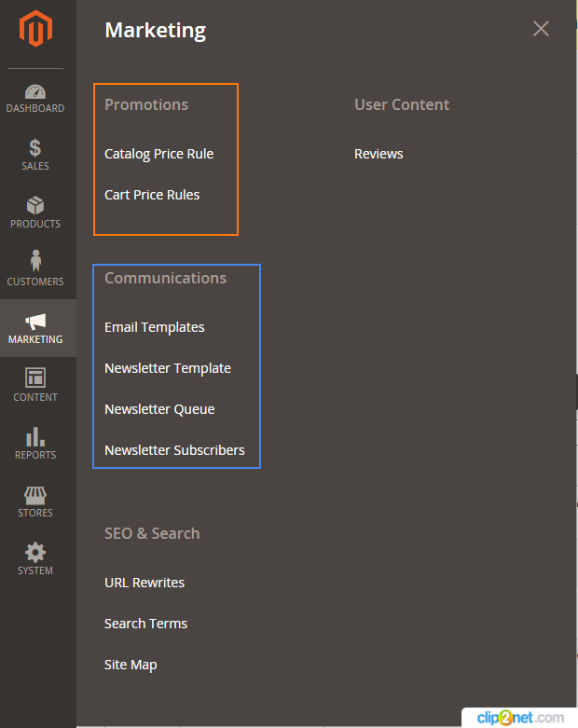Open the Content layout icon
Screen dimensions: 578x728
click(x=35, y=378)
